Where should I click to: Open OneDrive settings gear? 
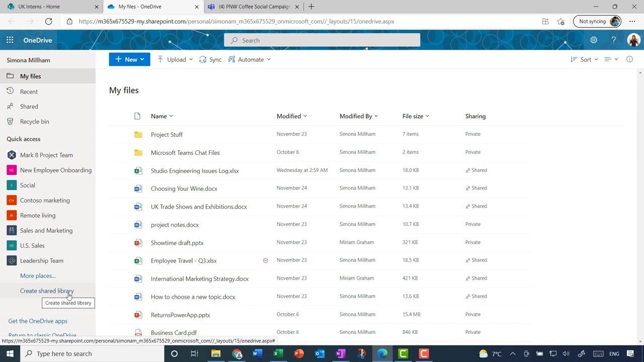(x=594, y=40)
